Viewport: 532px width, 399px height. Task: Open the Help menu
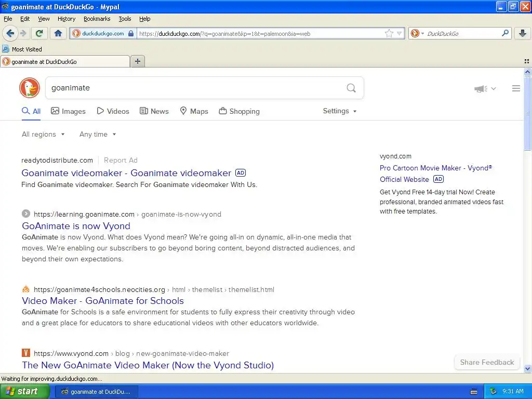pyautogui.click(x=144, y=19)
